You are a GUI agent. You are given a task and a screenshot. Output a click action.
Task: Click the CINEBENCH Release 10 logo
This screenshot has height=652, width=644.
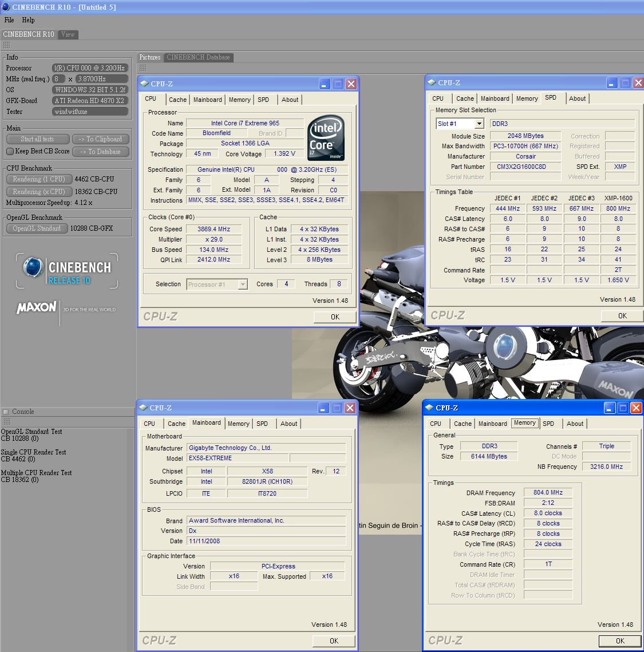68,271
